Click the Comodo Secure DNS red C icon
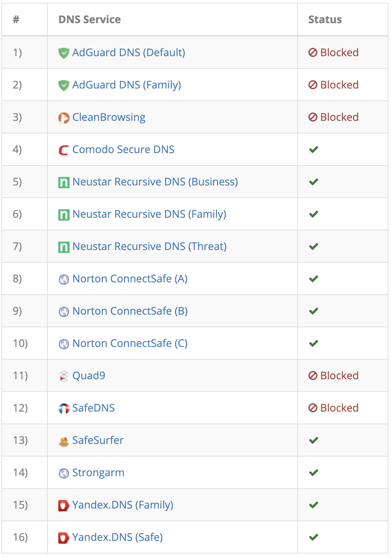The image size is (392, 557). pyautogui.click(x=64, y=150)
